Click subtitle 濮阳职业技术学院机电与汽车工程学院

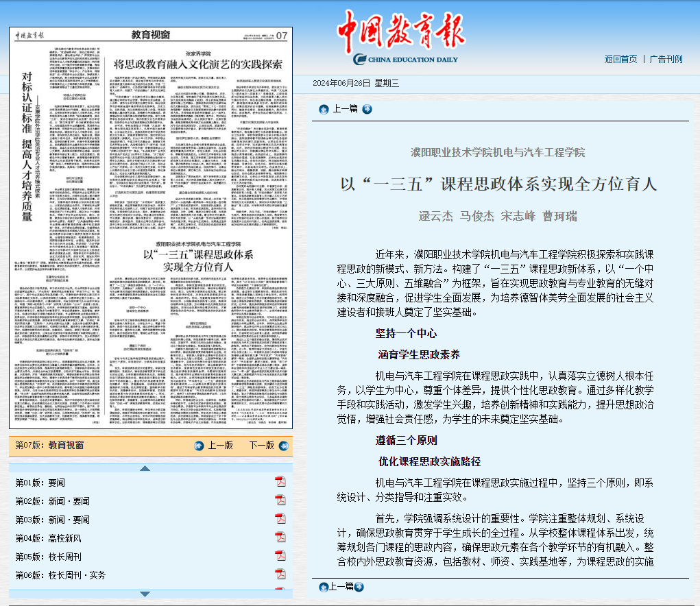[498, 153]
